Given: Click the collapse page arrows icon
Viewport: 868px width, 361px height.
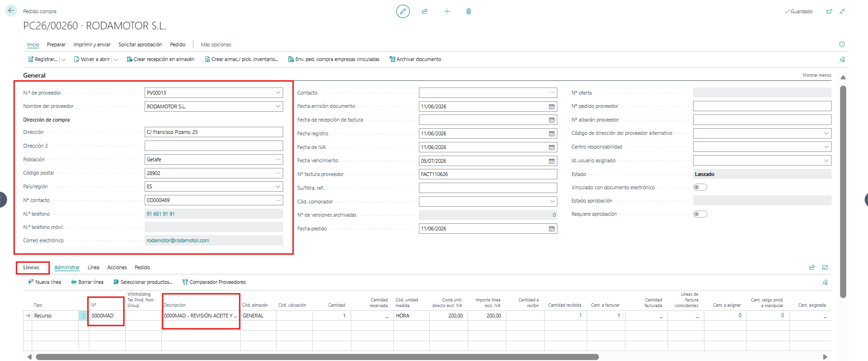Looking at the screenshot, I should point(842,11).
